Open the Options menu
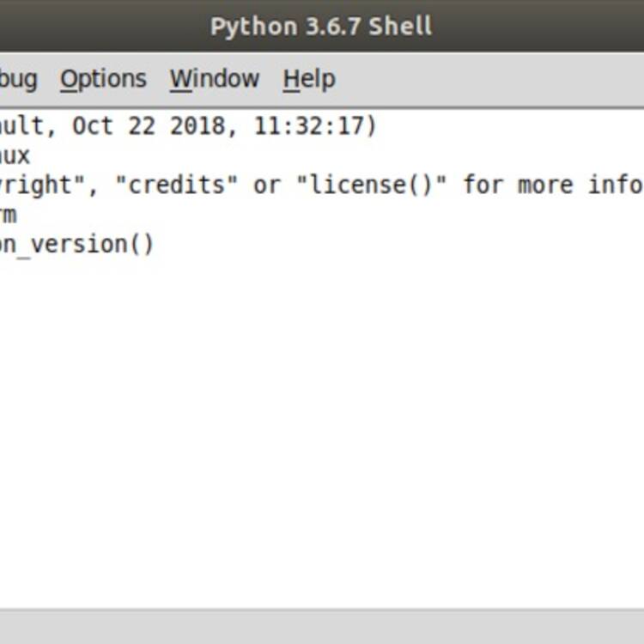The width and height of the screenshot is (644, 644). click(103, 78)
